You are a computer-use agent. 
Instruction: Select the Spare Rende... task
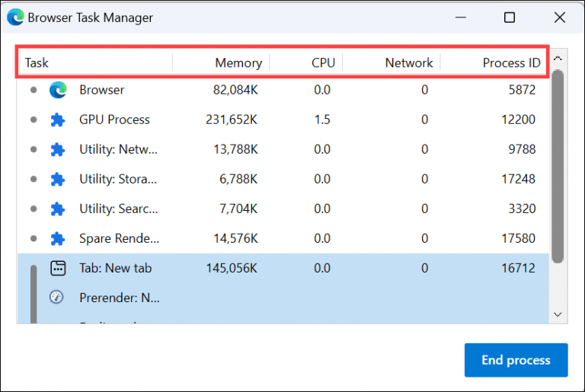click(x=120, y=239)
